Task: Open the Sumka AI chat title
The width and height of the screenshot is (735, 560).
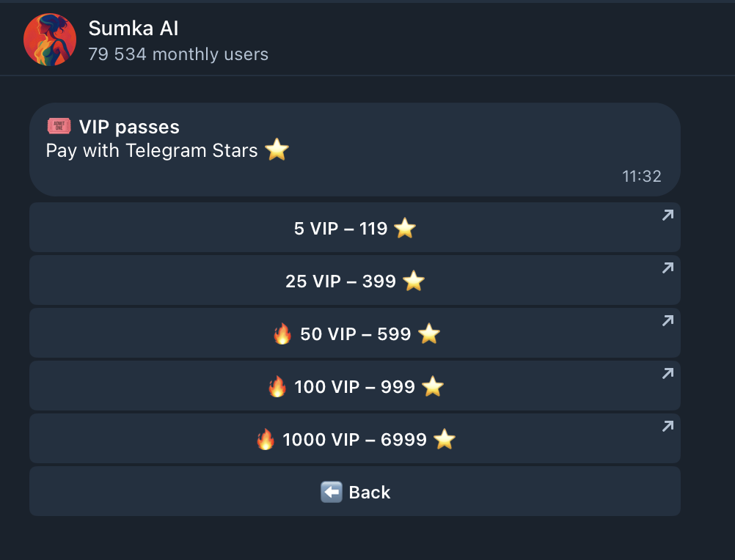Action: pyautogui.click(x=133, y=28)
